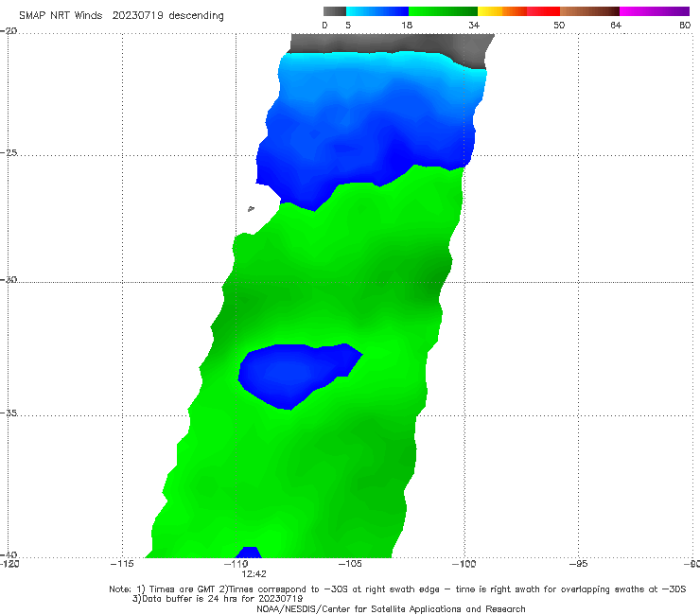The width and height of the screenshot is (700, 615).
Task: Click the '-30' latitude axis label
Action: click(9, 279)
